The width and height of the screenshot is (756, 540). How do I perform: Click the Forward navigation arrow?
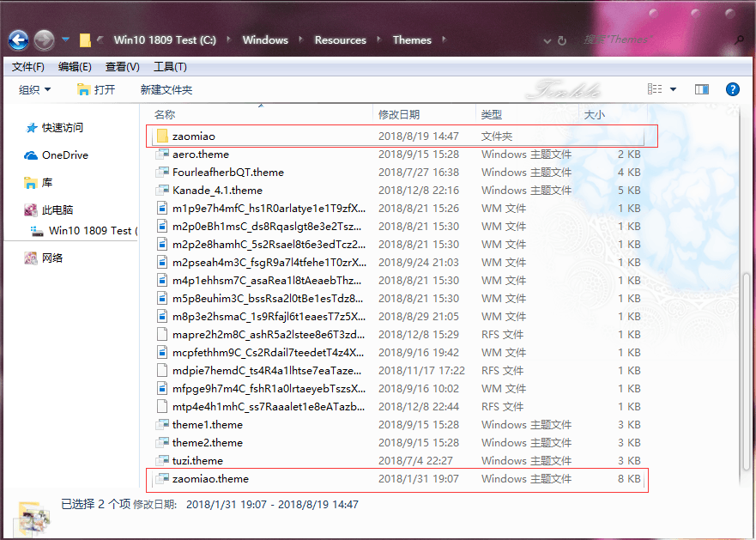45,40
